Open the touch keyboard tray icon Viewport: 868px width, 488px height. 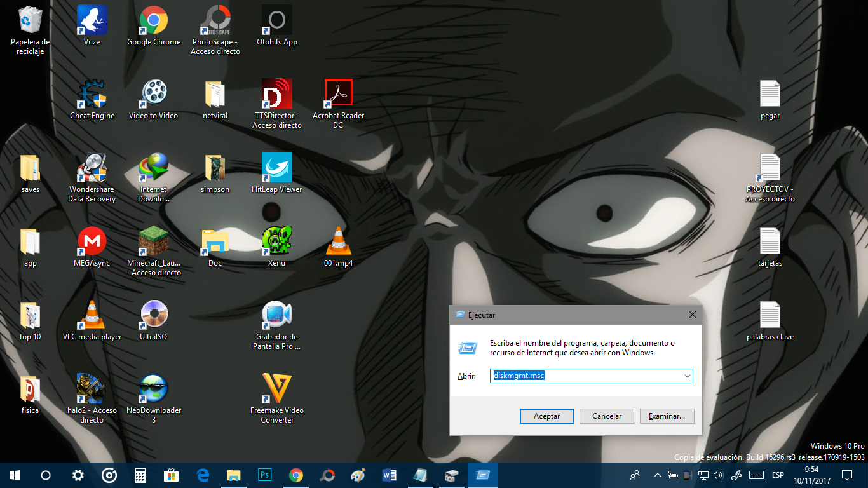pos(756,475)
